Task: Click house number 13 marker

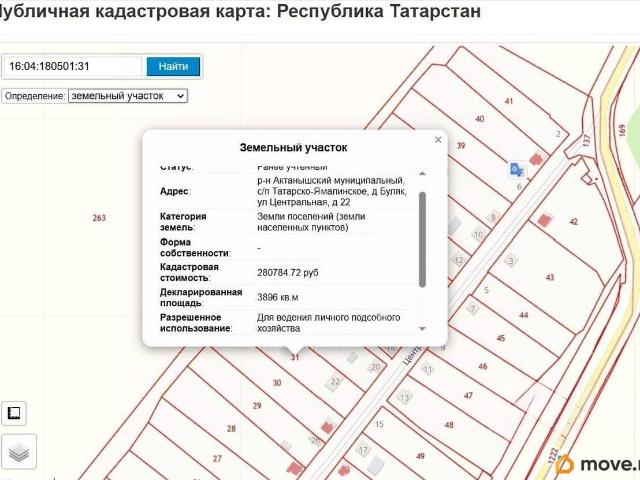Action: point(404,397)
